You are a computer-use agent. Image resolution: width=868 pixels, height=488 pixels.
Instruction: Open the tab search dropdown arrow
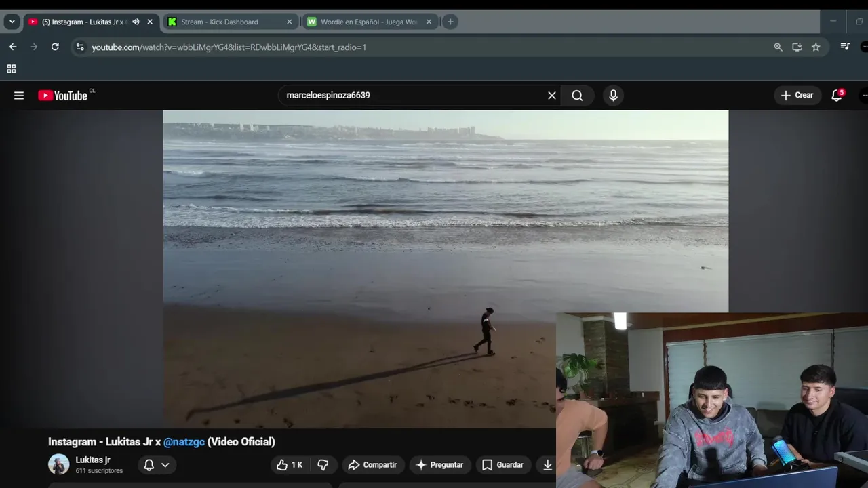pyautogui.click(x=12, y=22)
